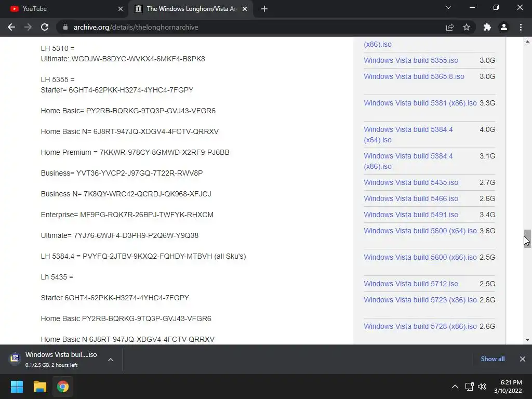Click the padlock site info icon
The width and height of the screenshot is (532, 399).
tap(65, 27)
